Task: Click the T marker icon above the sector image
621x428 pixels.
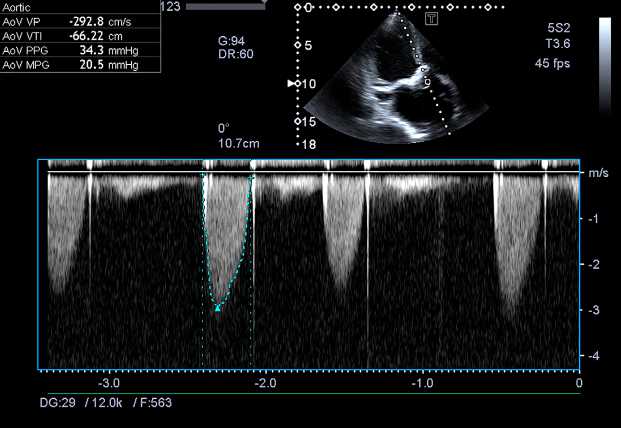Action: pyautogui.click(x=431, y=19)
